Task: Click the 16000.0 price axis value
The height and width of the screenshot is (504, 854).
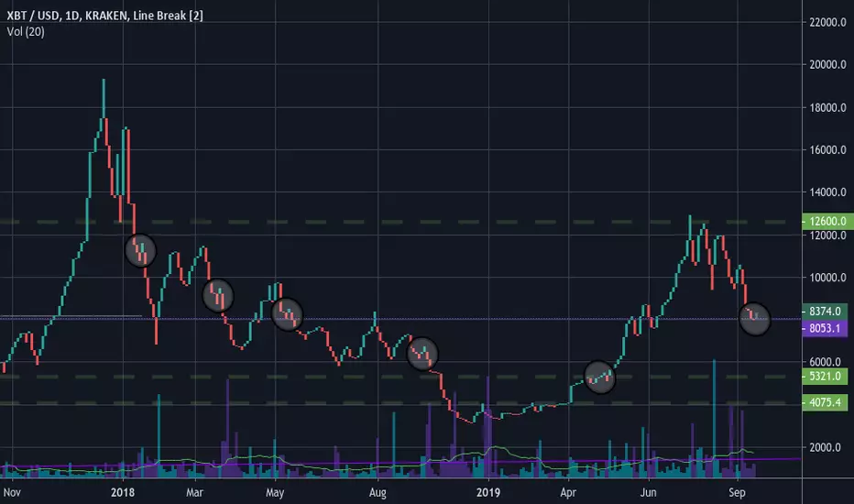Action: point(827,150)
